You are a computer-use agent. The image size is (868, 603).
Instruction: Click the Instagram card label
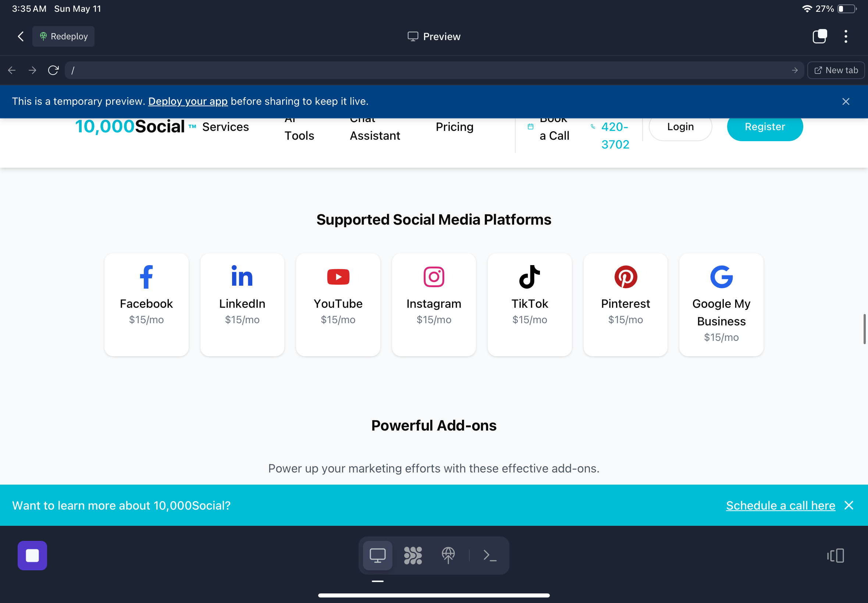pos(433,304)
